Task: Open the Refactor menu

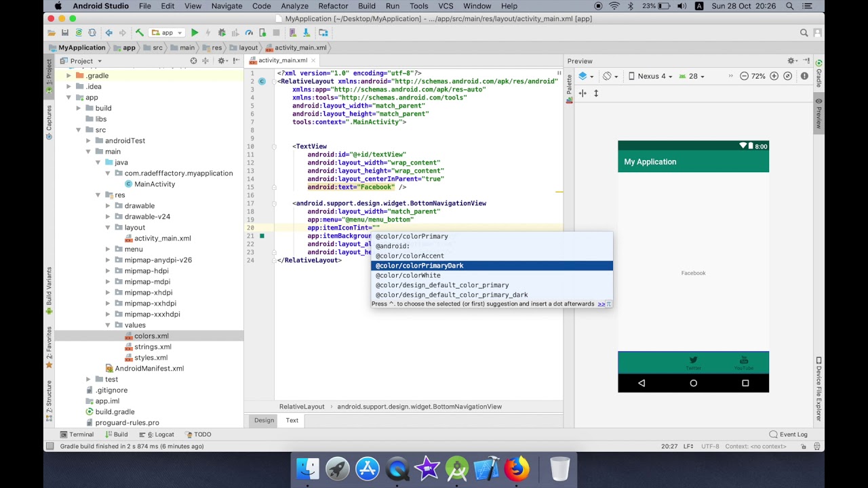Action: (333, 6)
